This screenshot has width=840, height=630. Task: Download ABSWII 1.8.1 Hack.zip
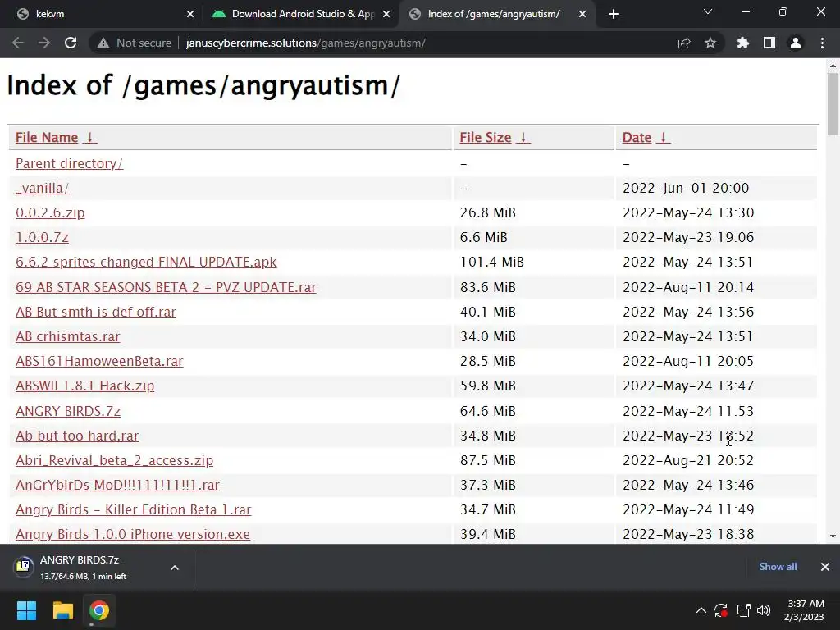[84, 386]
